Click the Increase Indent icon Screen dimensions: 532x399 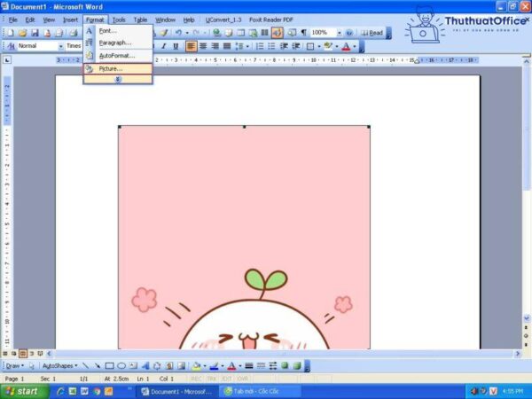(x=296, y=46)
